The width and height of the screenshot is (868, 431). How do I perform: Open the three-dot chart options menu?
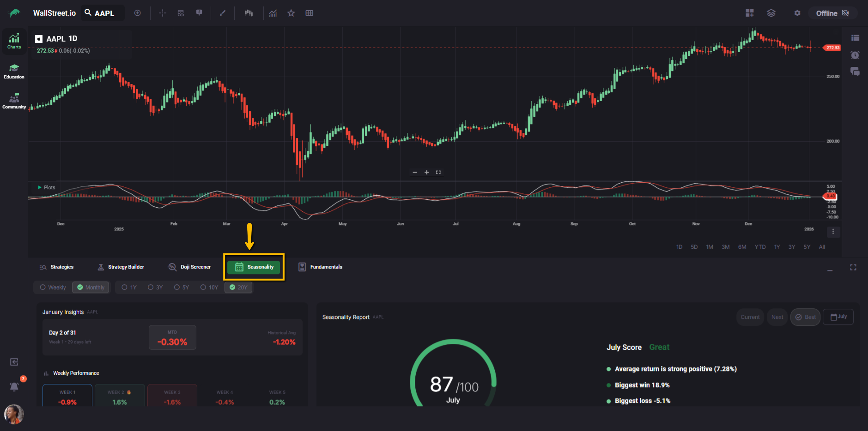coord(833,232)
